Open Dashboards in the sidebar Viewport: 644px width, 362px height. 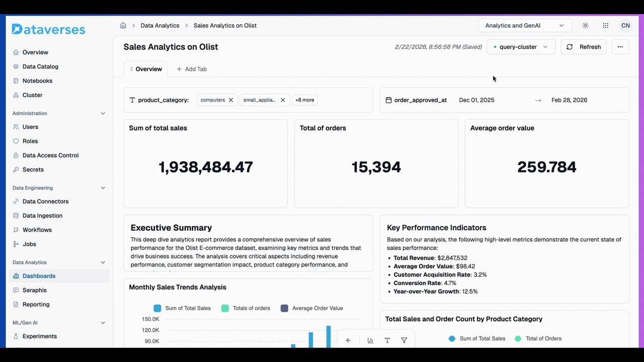point(59,276)
